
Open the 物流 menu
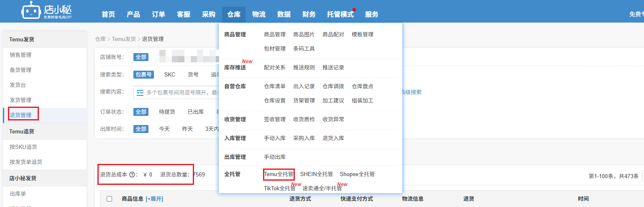(x=259, y=14)
